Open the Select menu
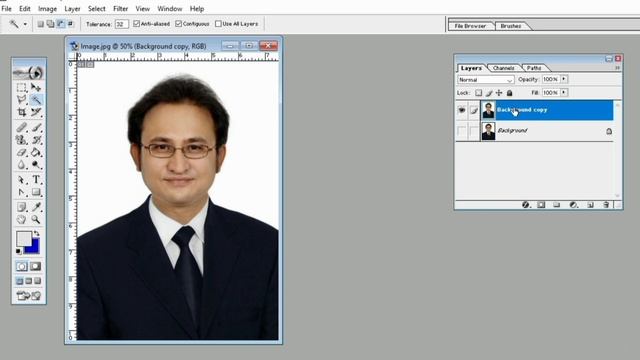This screenshot has width=640, height=360. 96,9
